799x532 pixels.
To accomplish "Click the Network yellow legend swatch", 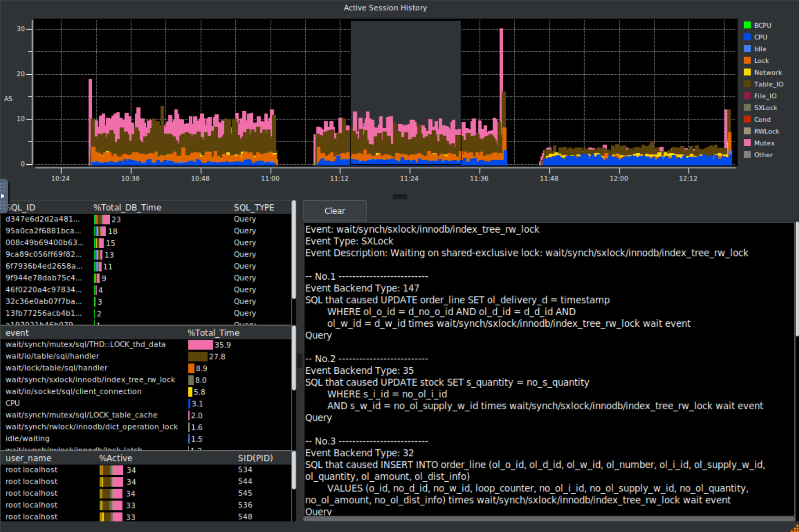I will 747,72.
